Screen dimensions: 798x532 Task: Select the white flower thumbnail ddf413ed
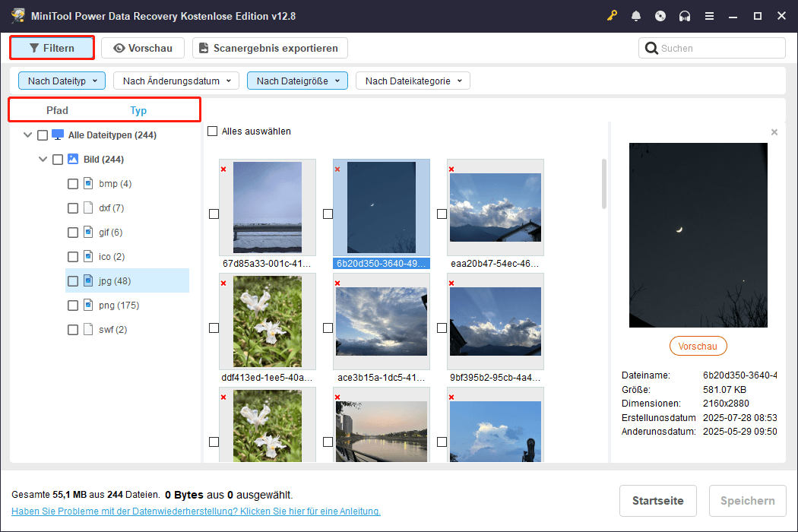267,321
